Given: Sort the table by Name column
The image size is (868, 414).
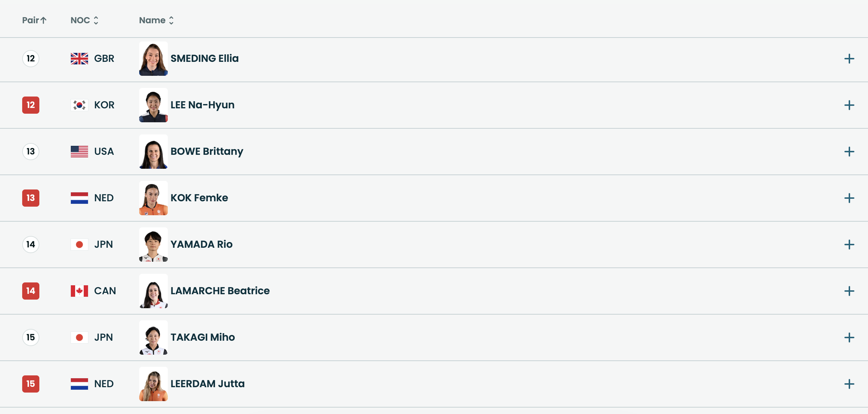Looking at the screenshot, I should (x=156, y=20).
